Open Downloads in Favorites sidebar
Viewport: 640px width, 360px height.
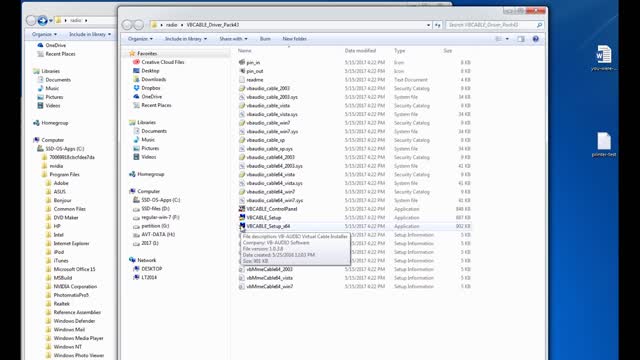click(x=149, y=79)
